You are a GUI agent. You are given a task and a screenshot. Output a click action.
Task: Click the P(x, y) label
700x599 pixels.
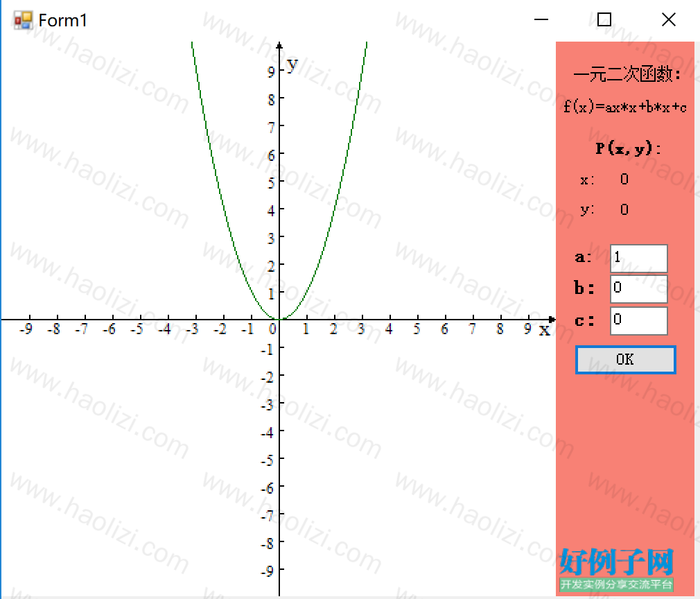pos(628,148)
